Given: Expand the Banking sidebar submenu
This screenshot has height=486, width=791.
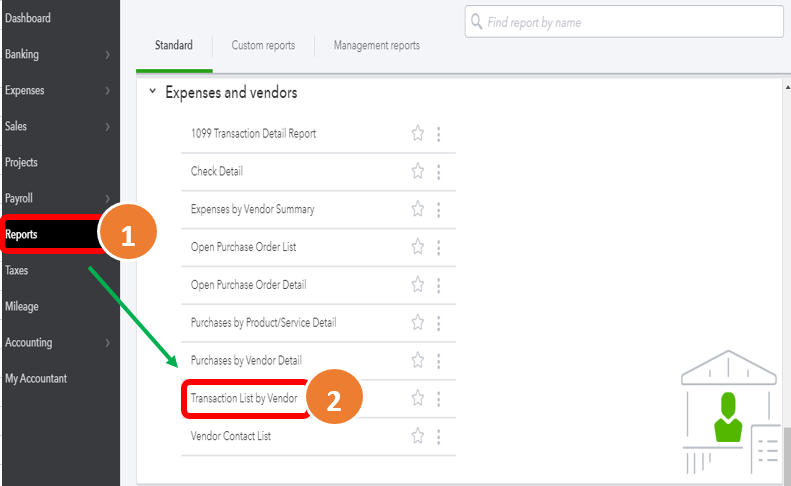Looking at the screenshot, I should 107,55.
